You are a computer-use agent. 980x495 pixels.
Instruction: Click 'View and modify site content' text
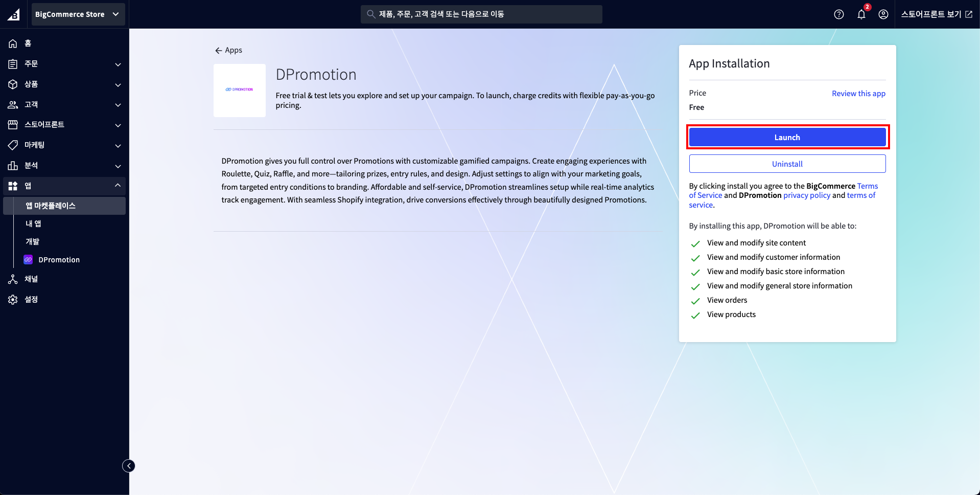(756, 243)
